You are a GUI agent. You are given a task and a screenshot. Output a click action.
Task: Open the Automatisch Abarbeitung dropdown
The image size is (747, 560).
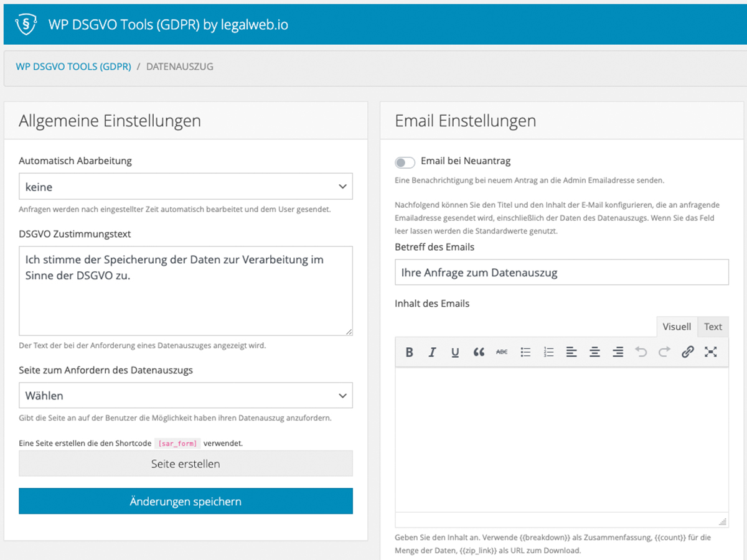186,186
